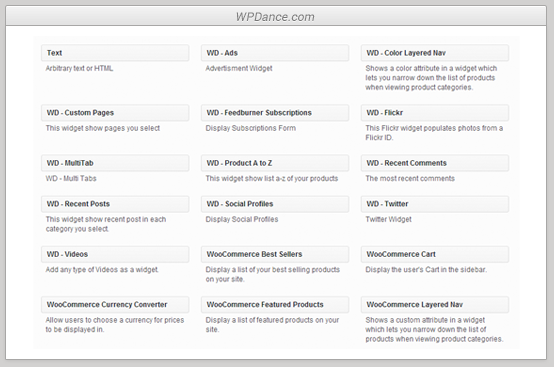Click the 'Twitter Widget' description

388,219
